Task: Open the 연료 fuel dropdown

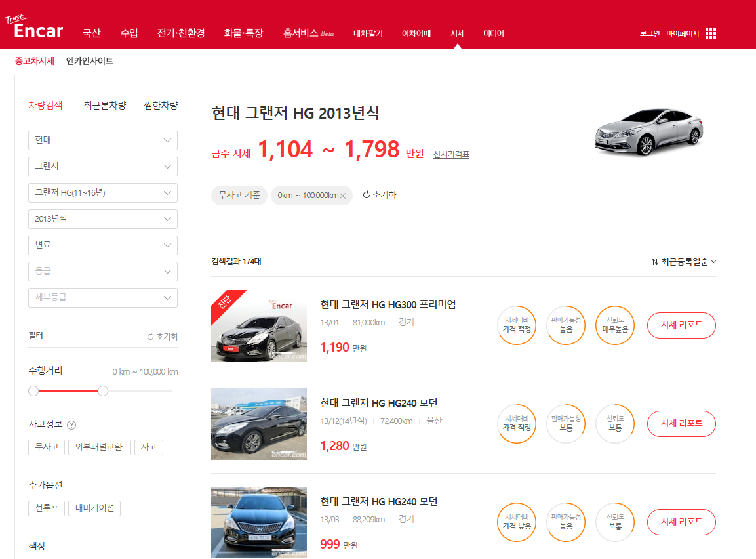Action: click(103, 245)
